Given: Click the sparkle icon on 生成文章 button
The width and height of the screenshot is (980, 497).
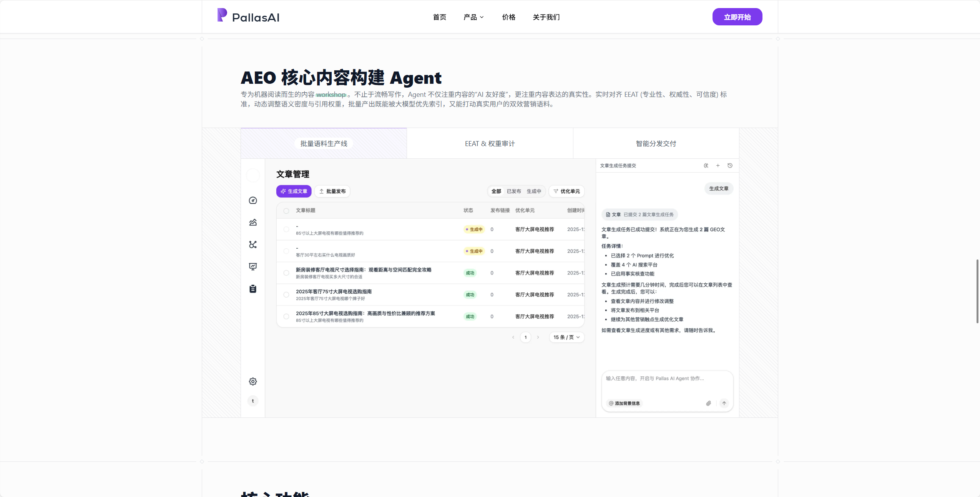Looking at the screenshot, I should click(283, 191).
